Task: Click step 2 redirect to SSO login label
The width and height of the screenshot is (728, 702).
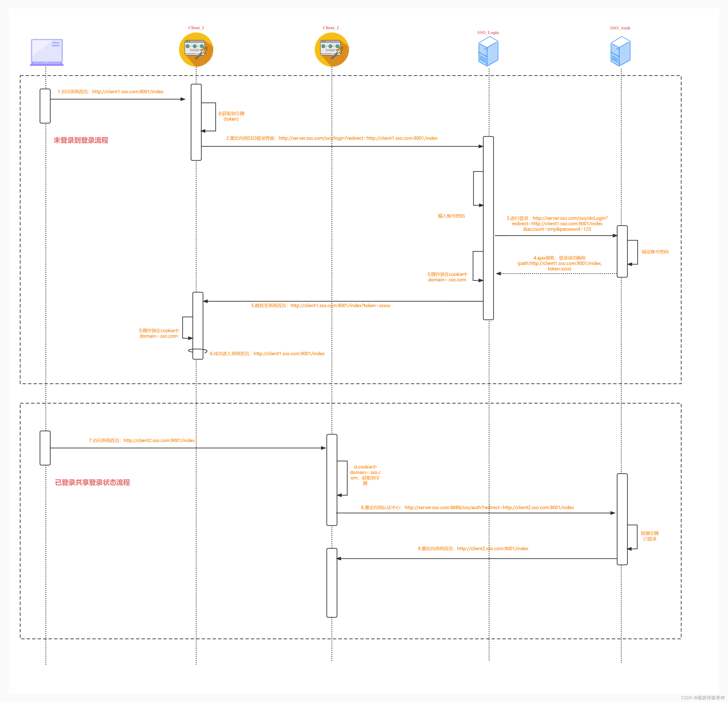Action: [332, 138]
